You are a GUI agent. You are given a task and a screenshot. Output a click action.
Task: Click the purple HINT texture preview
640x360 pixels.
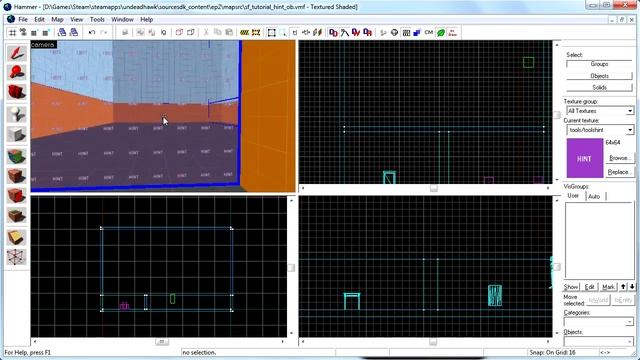point(584,158)
